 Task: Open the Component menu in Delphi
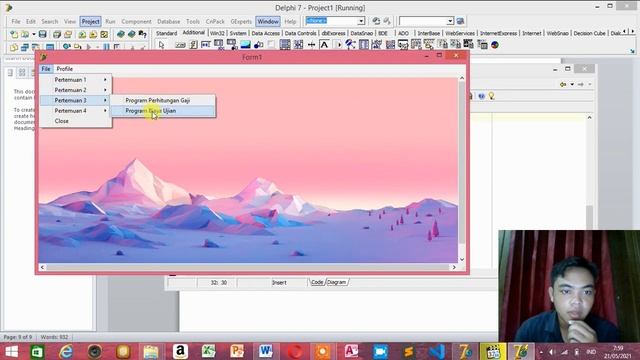[x=136, y=21]
